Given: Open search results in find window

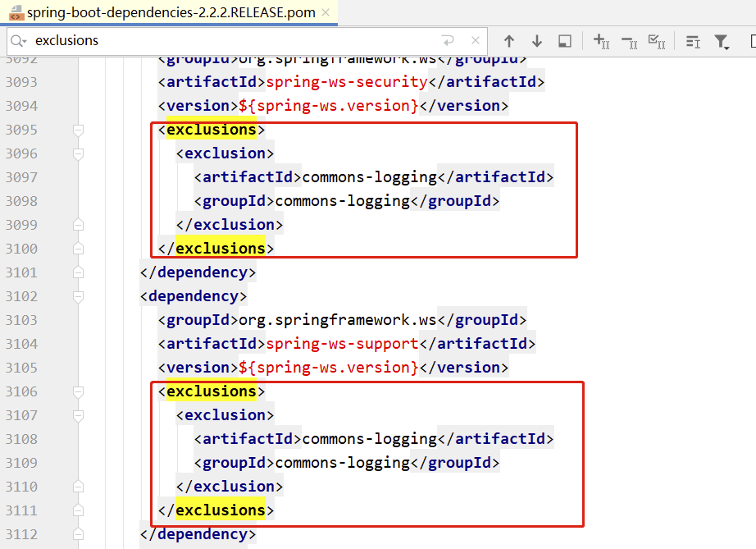Looking at the screenshot, I should pos(565,41).
